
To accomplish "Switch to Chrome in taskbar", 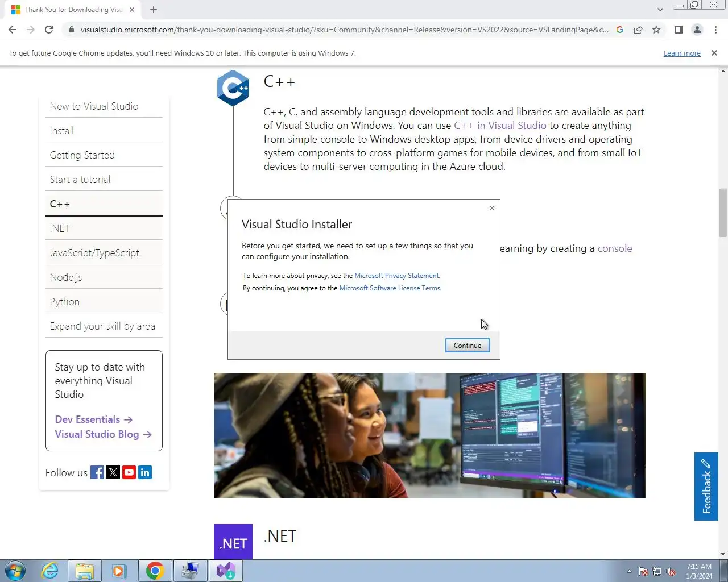I will [155, 571].
